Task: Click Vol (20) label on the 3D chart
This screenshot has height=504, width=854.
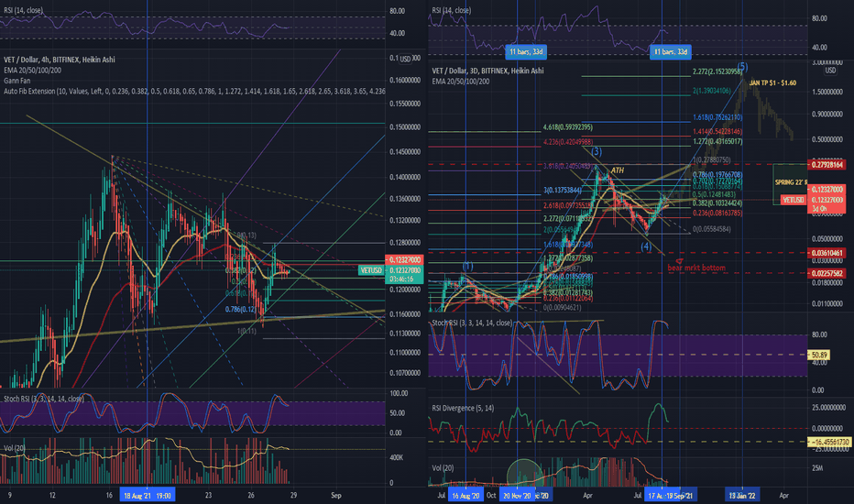Action: click(x=443, y=467)
